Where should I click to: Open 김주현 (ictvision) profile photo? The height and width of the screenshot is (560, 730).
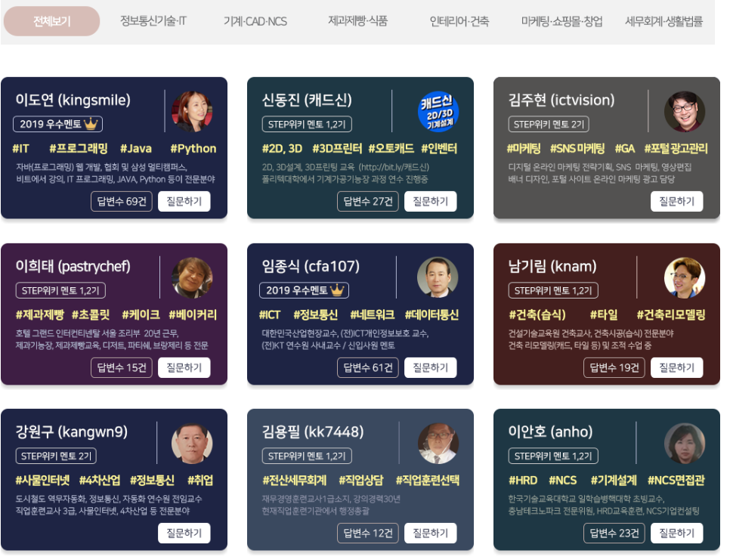tap(685, 112)
